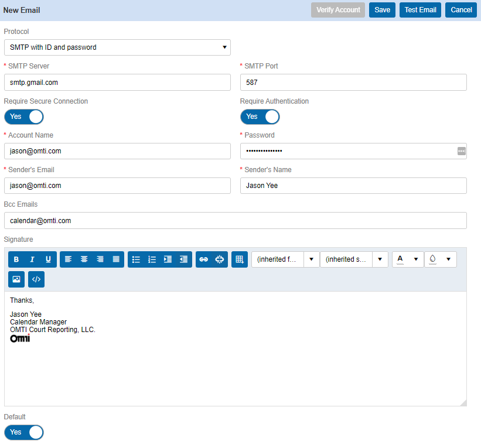Turn off the Default email toggle
Screen dimensions: 481x448
23,432
